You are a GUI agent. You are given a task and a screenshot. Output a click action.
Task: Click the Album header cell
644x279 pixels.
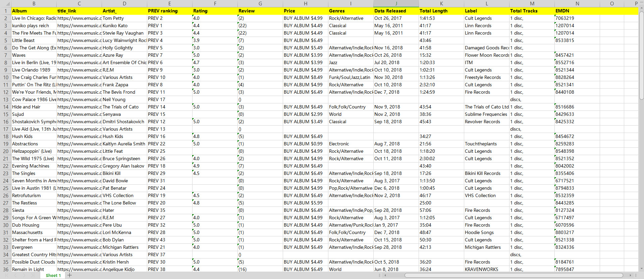[34, 11]
